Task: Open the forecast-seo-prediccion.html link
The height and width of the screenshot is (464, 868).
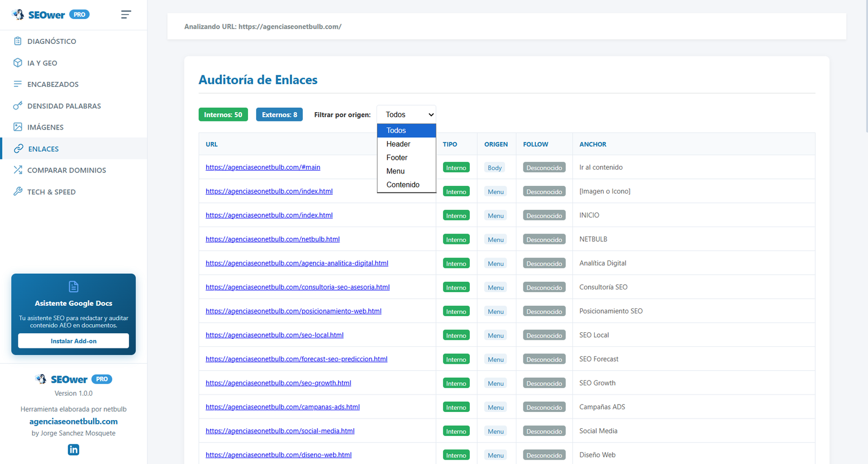Action: click(x=296, y=359)
